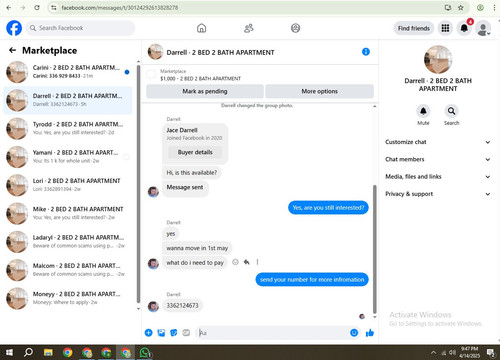500x360 pixels.
Task: Choose a sticker in the composer
Action: [x=174, y=333]
